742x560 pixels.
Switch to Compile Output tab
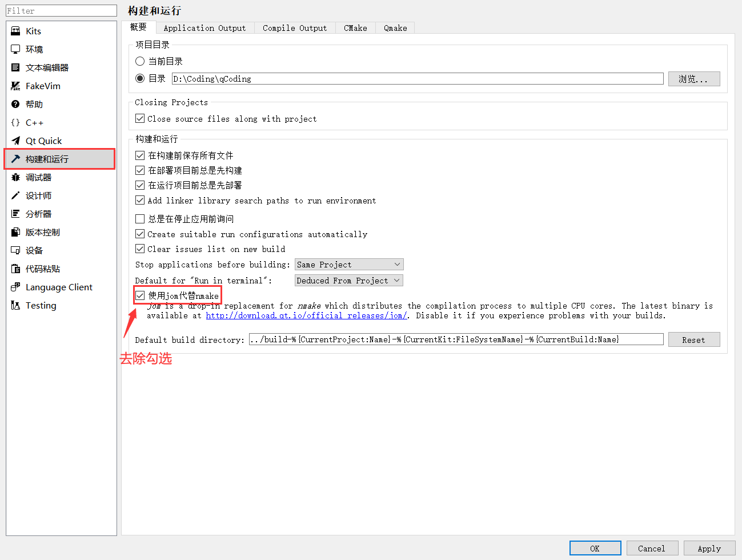pos(295,28)
